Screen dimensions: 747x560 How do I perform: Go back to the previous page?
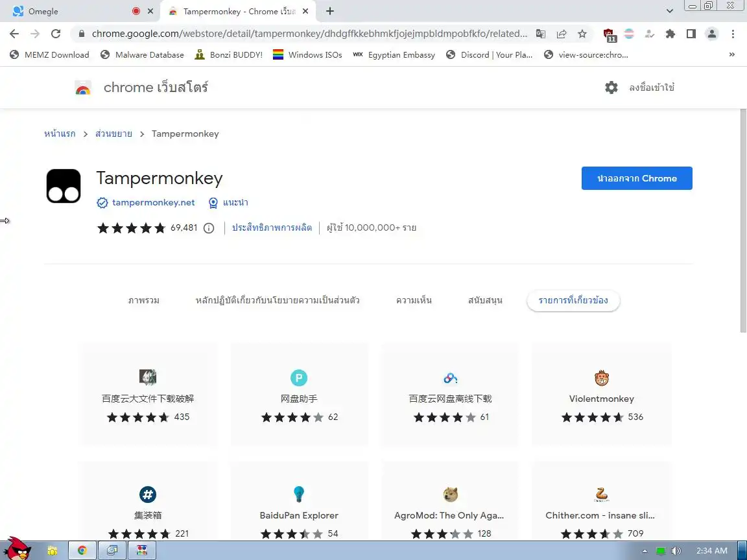click(x=14, y=34)
